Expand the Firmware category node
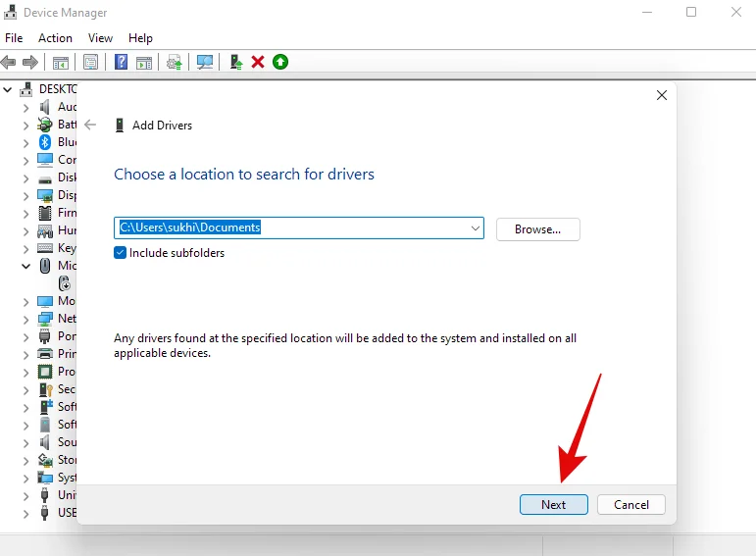The width and height of the screenshot is (756, 556). point(26,214)
